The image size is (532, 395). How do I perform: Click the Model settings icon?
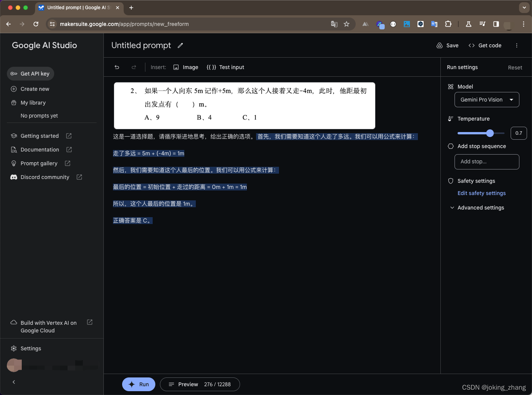pyautogui.click(x=451, y=87)
